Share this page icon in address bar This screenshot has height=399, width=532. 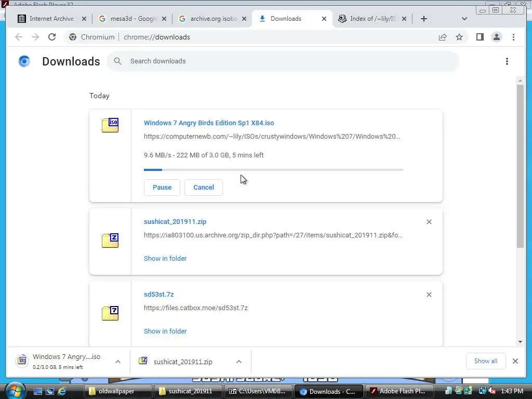point(443,37)
